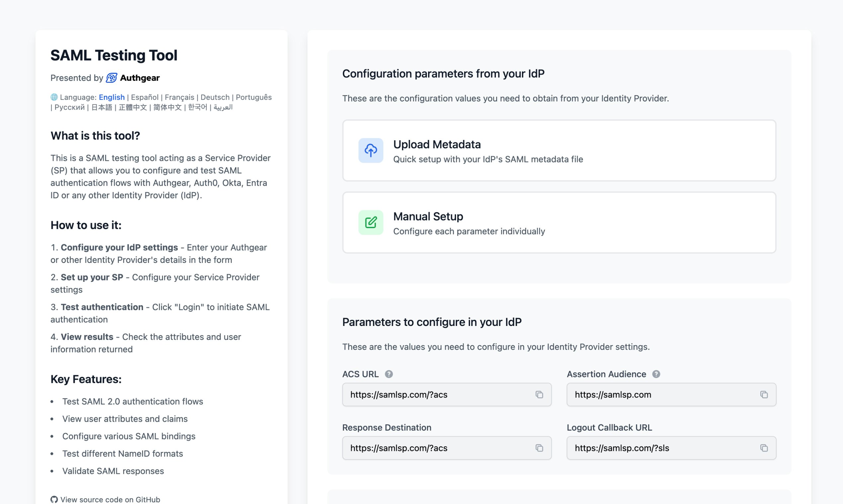Click the globe language icon

point(54,97)
